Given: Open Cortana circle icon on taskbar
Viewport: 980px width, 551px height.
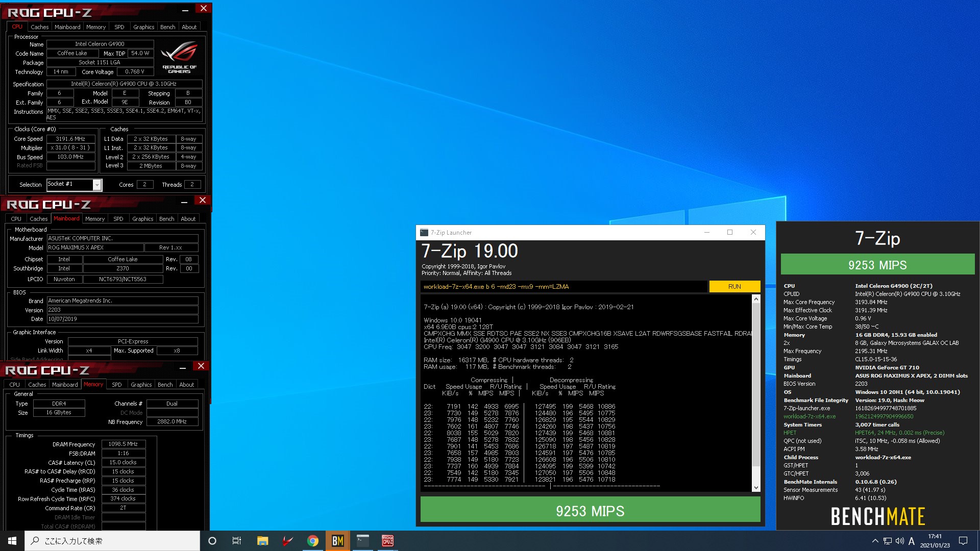Looking at the screenshot, I should [x=212, y=541].
